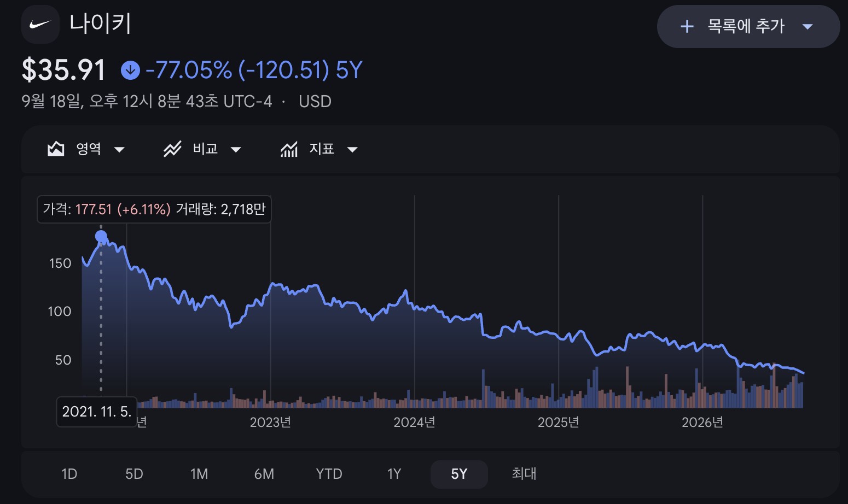Switch to the 6M range

[x=264, y=474]
